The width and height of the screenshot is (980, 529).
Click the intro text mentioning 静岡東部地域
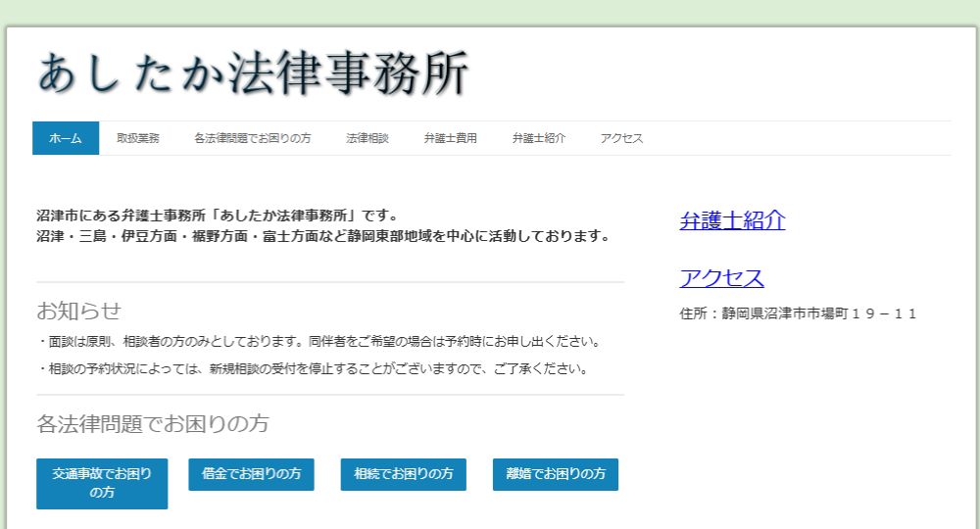click(x=322, y=236)
